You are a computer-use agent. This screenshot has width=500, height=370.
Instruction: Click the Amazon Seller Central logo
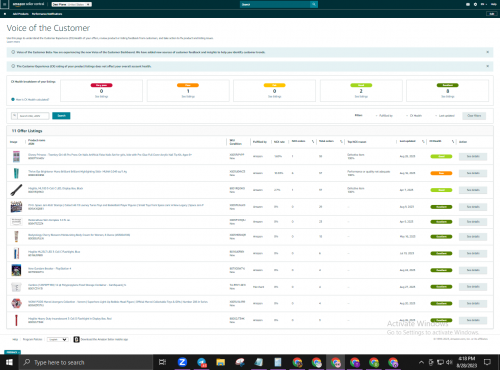28,4
